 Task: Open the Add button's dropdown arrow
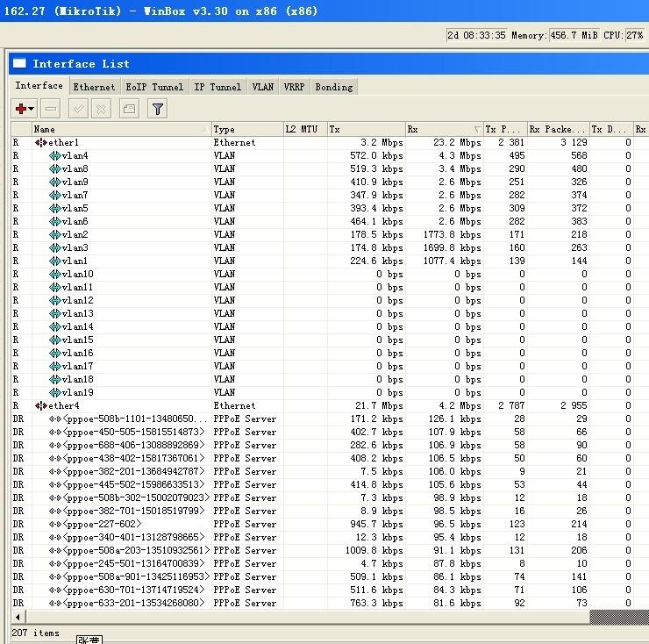coord(32,109)
